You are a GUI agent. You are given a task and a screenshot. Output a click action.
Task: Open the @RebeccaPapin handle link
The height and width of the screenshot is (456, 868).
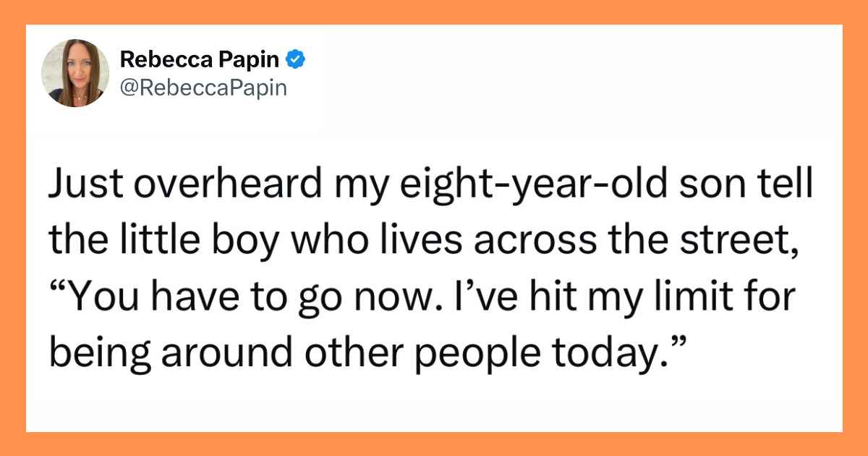[x=203, y=88]
